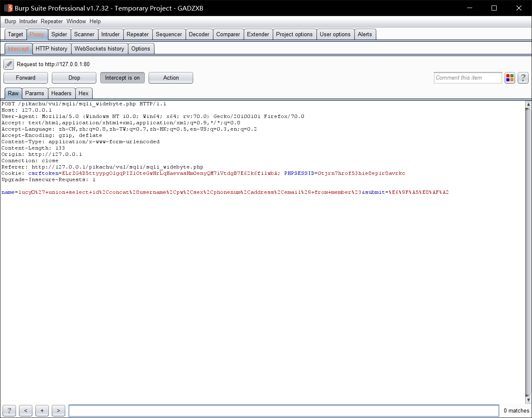Click the Comment this item field
Screen dimensions: 532x418
[468, 78]
